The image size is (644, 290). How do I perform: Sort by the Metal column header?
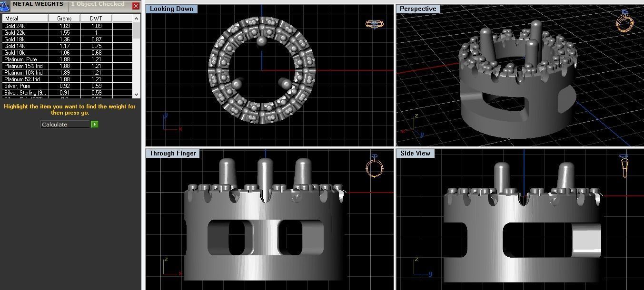(25, 18)
